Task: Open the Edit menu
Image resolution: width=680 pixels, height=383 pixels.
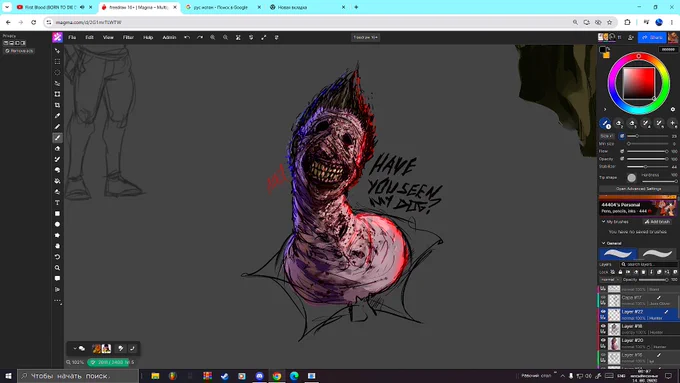Action: click(x=89, y=37)
